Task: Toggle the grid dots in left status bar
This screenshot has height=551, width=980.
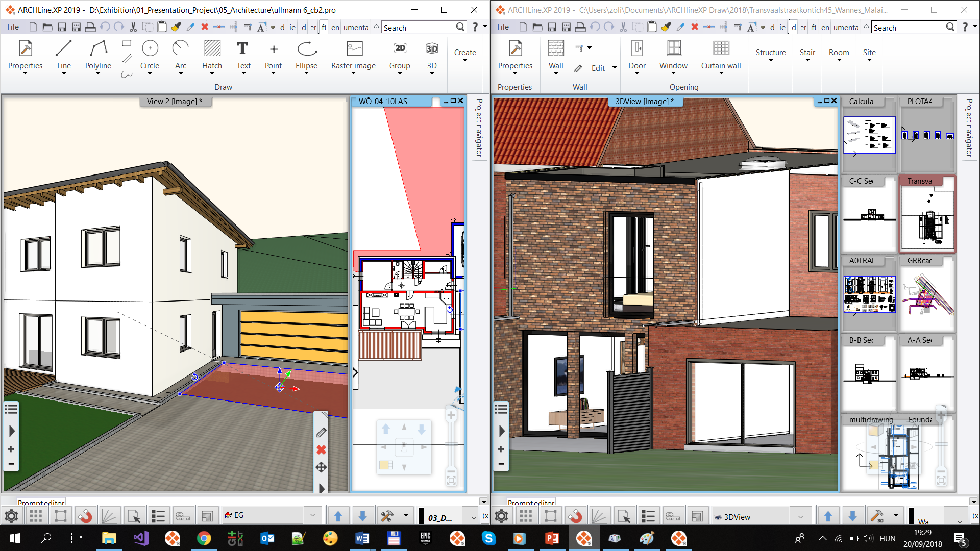Action: [x=36, y=516]
